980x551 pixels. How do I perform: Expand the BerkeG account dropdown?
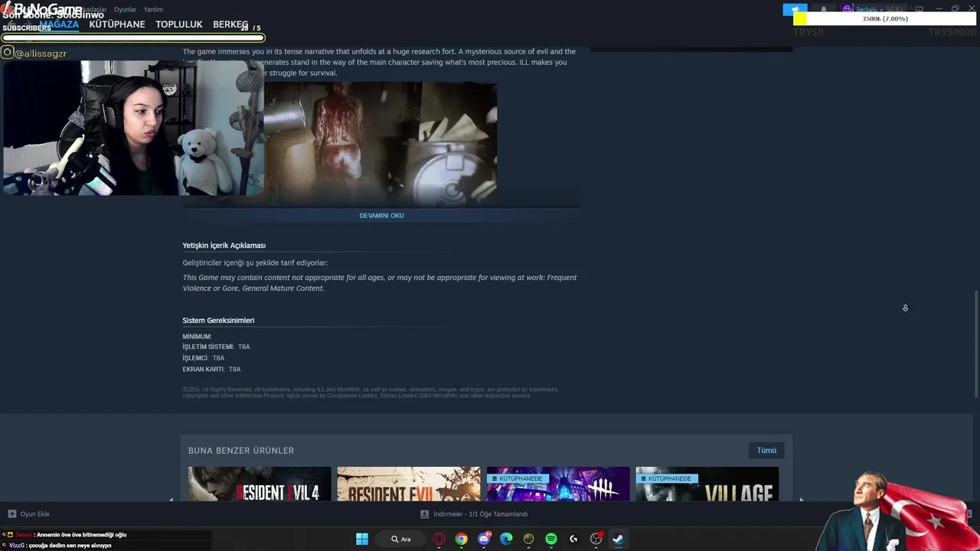(880, 9)
